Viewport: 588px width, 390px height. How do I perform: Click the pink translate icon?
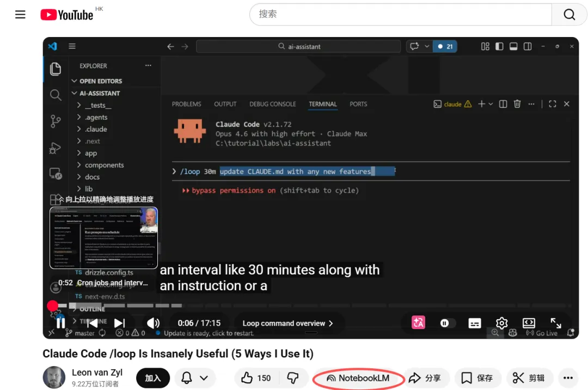(x=419, y=322)
